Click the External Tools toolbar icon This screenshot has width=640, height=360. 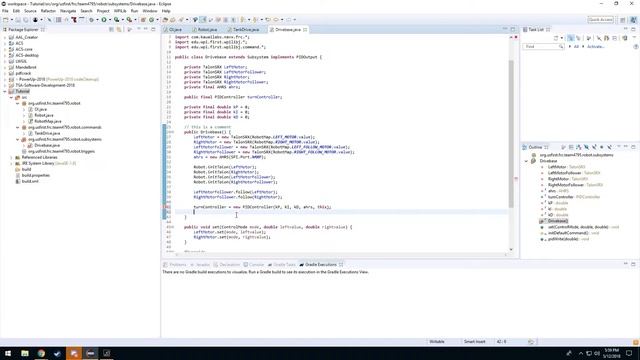129,20
